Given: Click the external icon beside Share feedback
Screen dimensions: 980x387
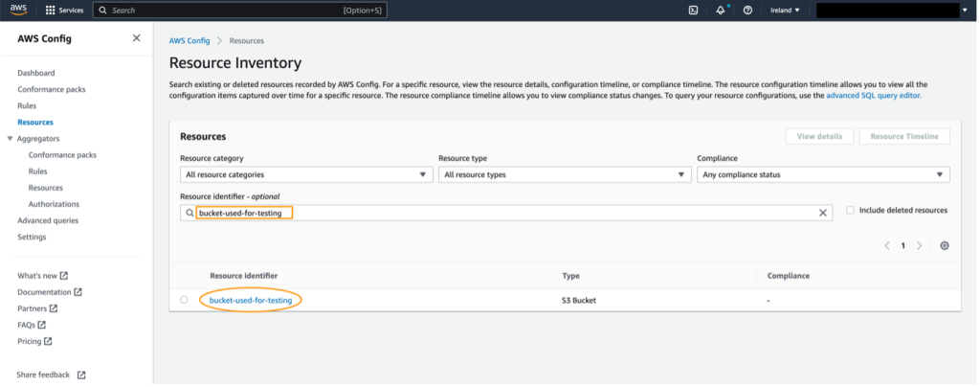Looking at the screenshot, I should coord(81,376).
